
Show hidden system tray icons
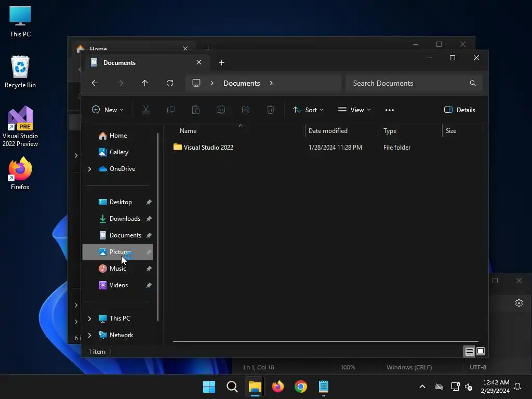(x=422, y=387)
